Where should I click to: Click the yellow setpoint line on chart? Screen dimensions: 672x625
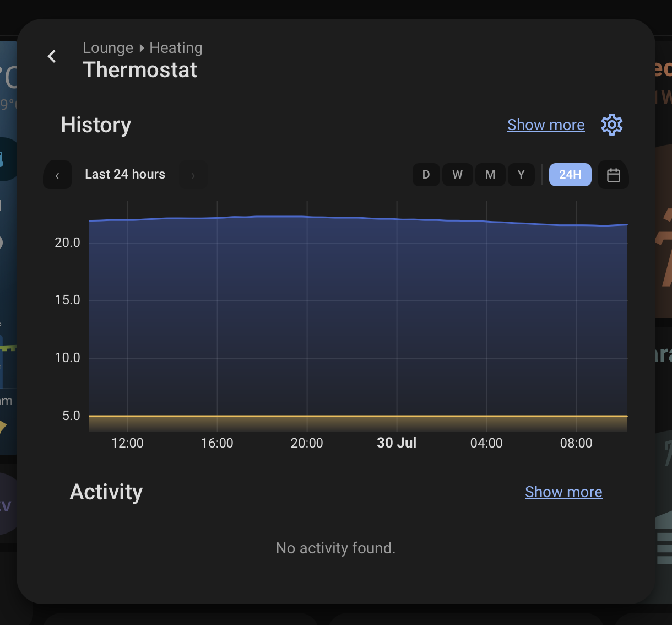coord(358,416)
